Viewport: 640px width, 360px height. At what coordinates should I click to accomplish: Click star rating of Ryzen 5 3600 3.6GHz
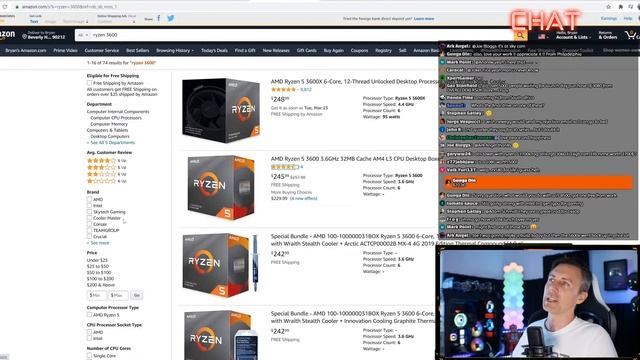(x=284, y=167)
